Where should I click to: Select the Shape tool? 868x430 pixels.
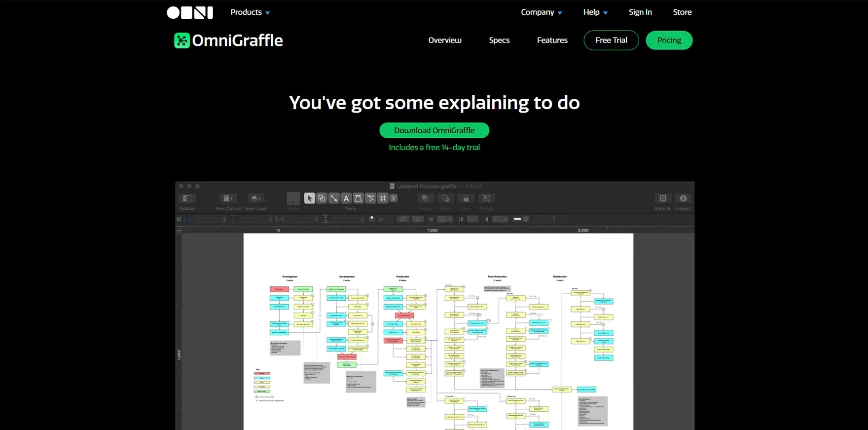pos(322,198)
